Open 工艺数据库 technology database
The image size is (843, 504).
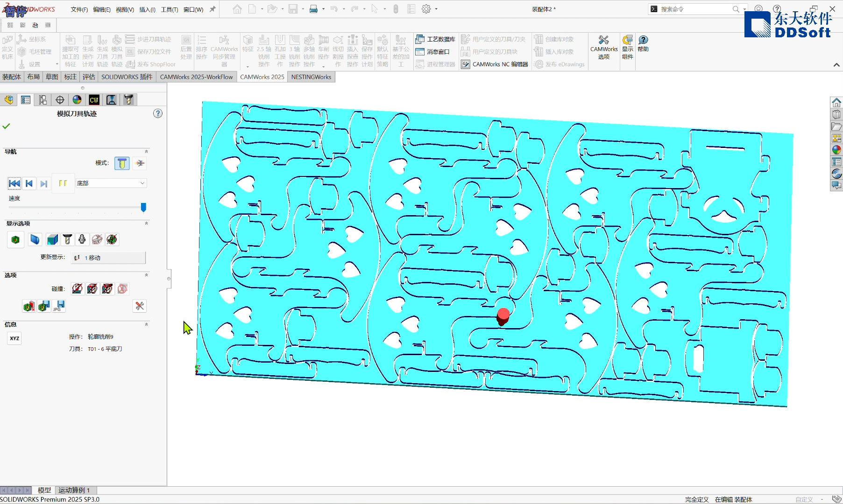point(435,39)
